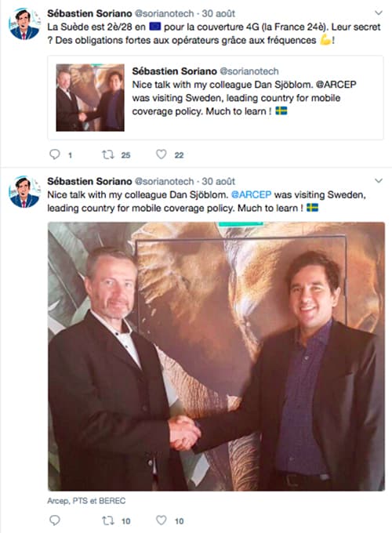Like the first tweet with 22 likes

[162, 154]
